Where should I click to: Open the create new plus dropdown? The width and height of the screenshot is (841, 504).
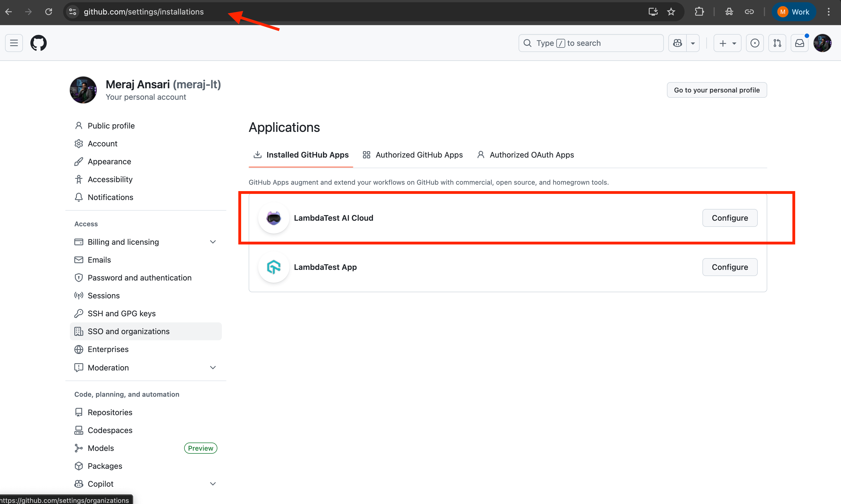[727, 43]
